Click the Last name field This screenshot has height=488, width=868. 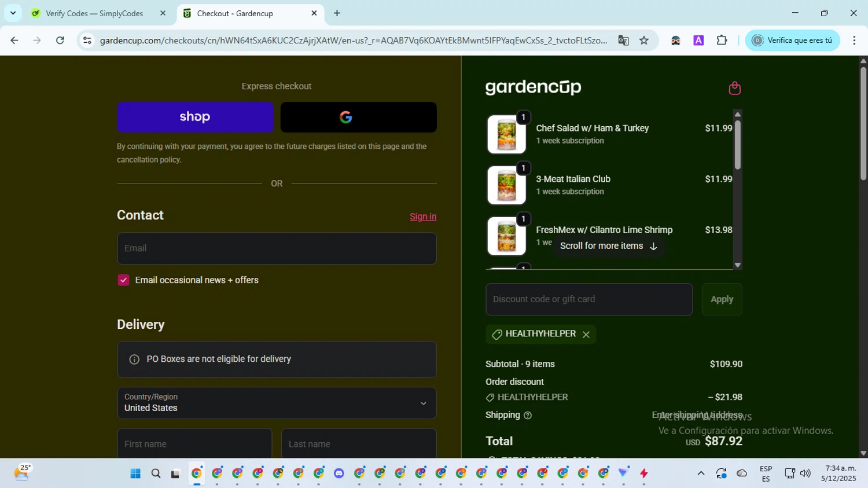point(359,444)
